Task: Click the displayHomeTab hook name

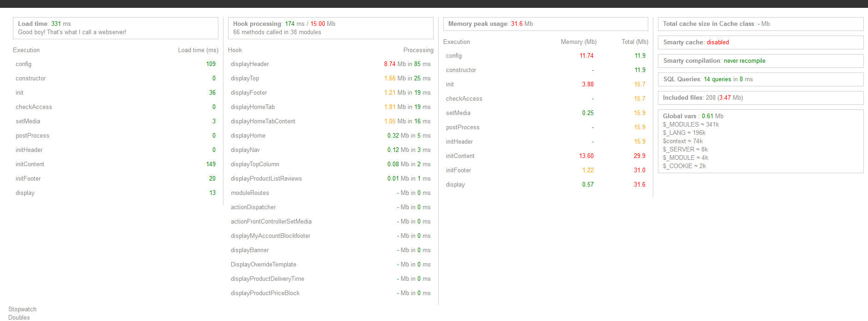Action: pos(253,107)
